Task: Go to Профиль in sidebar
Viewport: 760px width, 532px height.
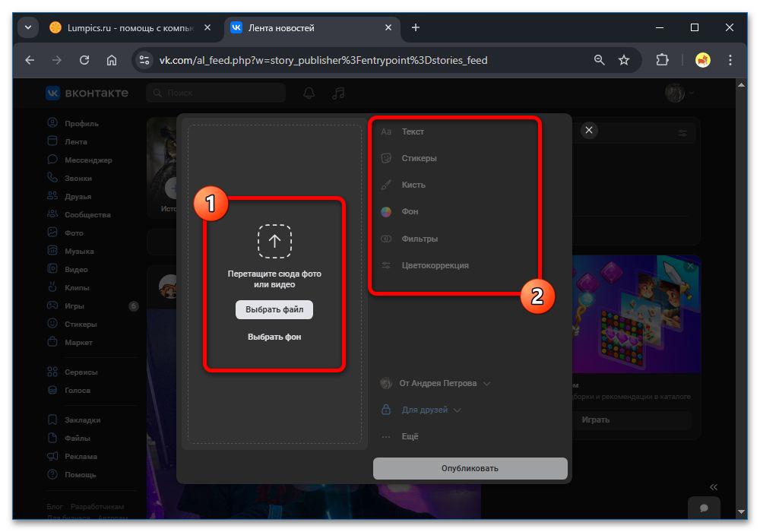Action: click(x=73, y=123)
